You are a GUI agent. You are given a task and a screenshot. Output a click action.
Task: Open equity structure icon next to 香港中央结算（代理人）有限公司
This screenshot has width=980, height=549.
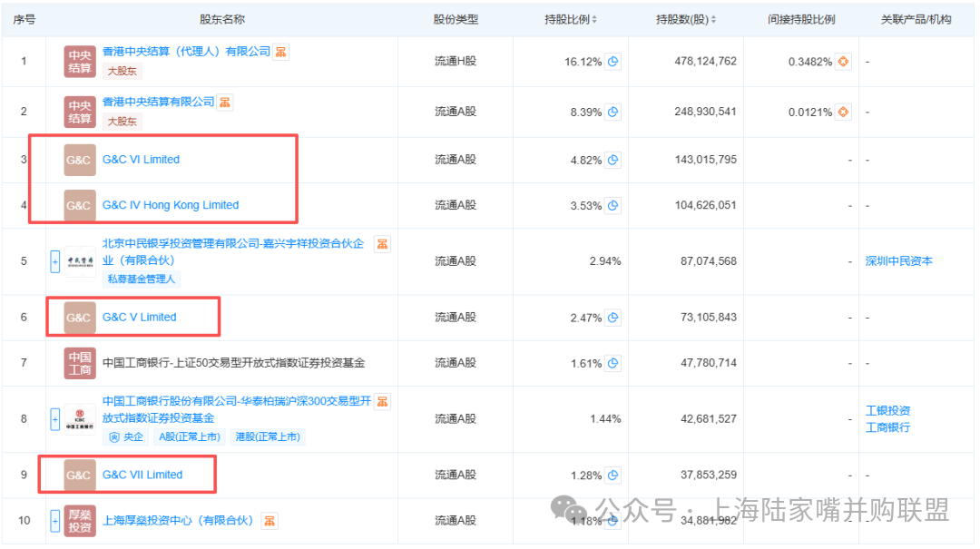pos(281,52)
